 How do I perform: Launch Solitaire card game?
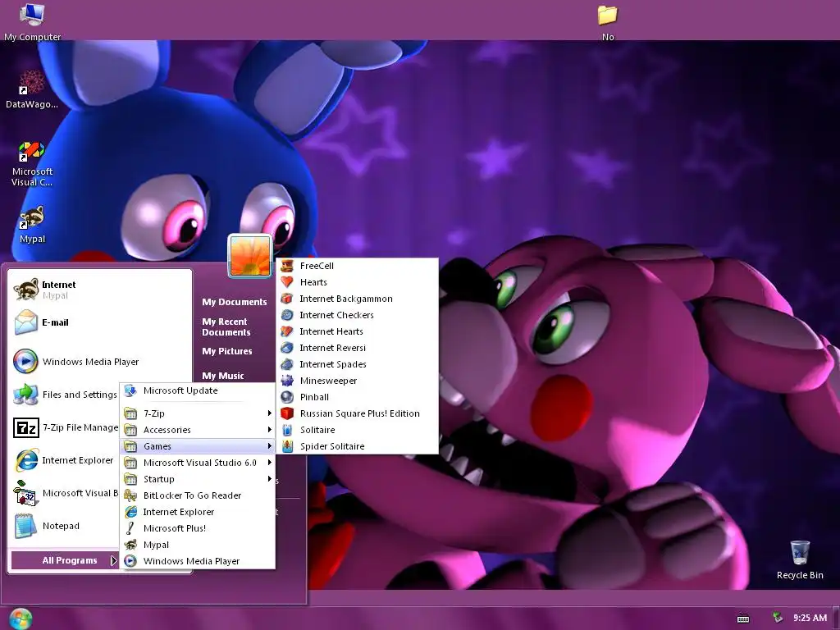pyautogui.click(x=317, y=430)
